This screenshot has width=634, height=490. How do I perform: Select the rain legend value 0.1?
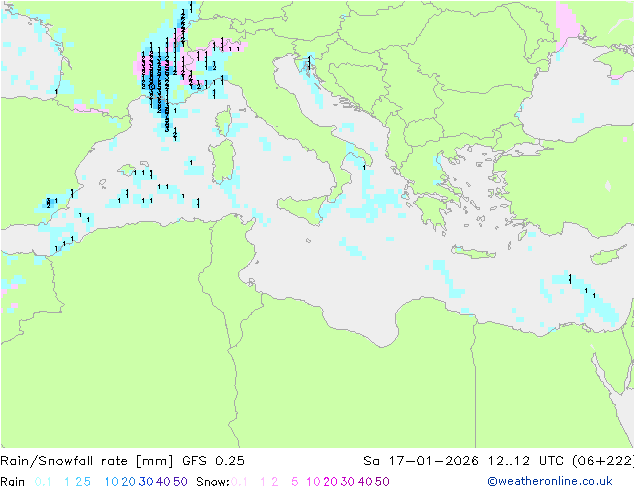pos(43,482)
